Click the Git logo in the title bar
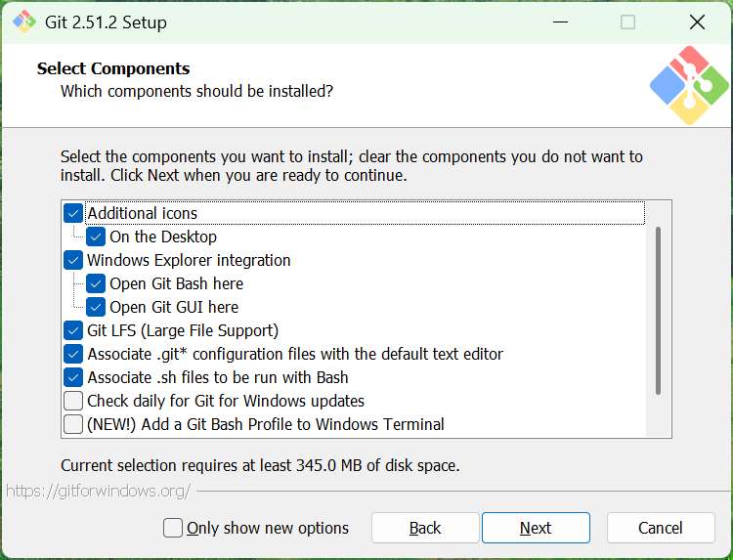The image size is (733, 560). tap(23, 22)
